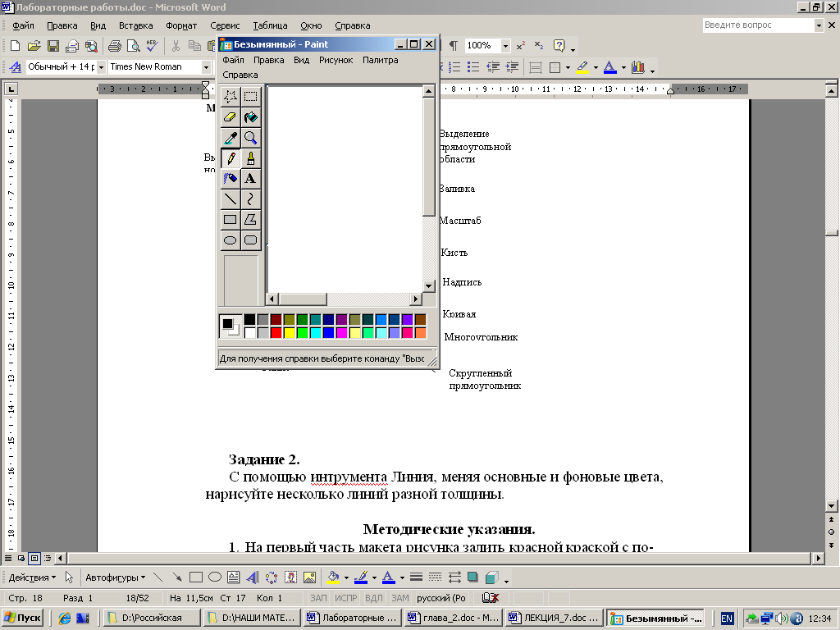The width and height of the screenshot is (840, 630).
Task: Pick the Eraser tool in Paint
Action: (x=231, y=116)
